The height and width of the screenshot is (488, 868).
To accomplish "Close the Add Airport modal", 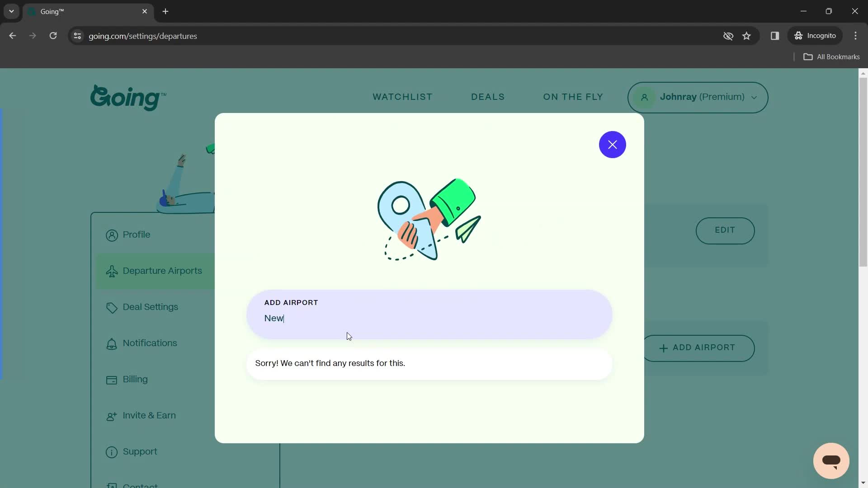I will click(x=612, y=144).
